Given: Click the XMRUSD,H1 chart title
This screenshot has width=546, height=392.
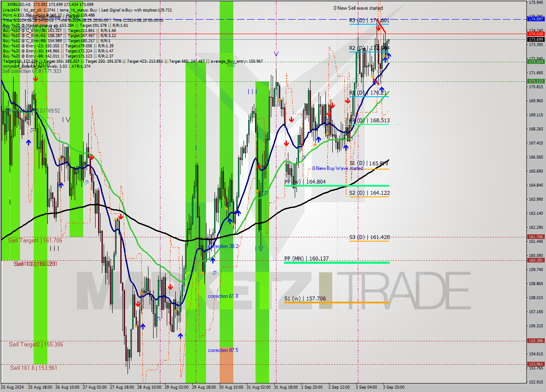Looking at the screenshot, I should point(19,4).
